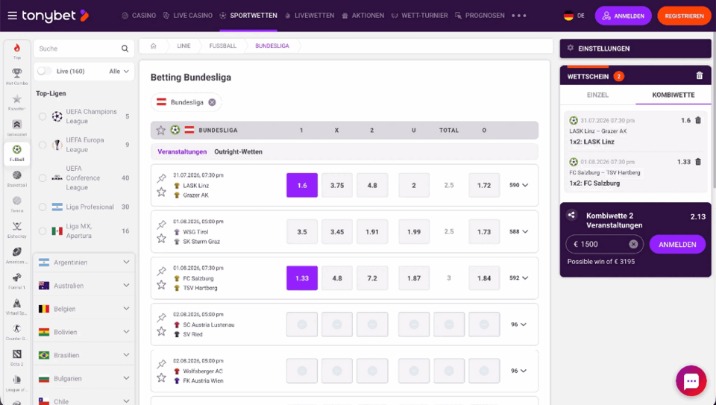The image size is (716, 405).
Task: Favorite the FC Salzburg vs TSV Hartberg match
Action: coord(161,285)
